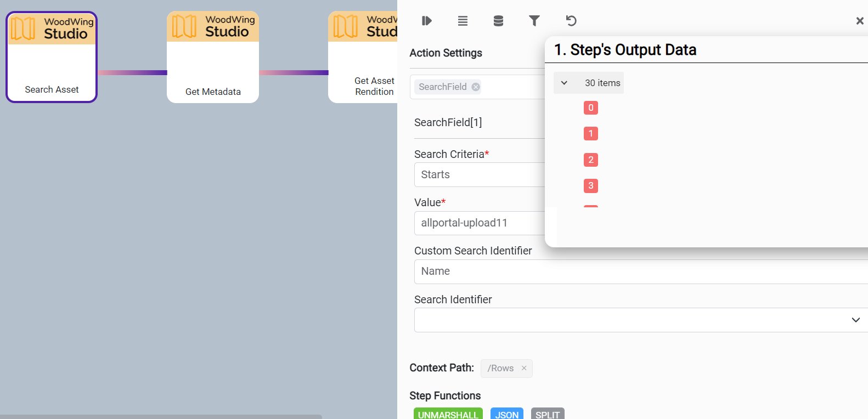Collapse the 30 items tree node
The width and height of the screenshot is (868, 419).
coord(564,83)
